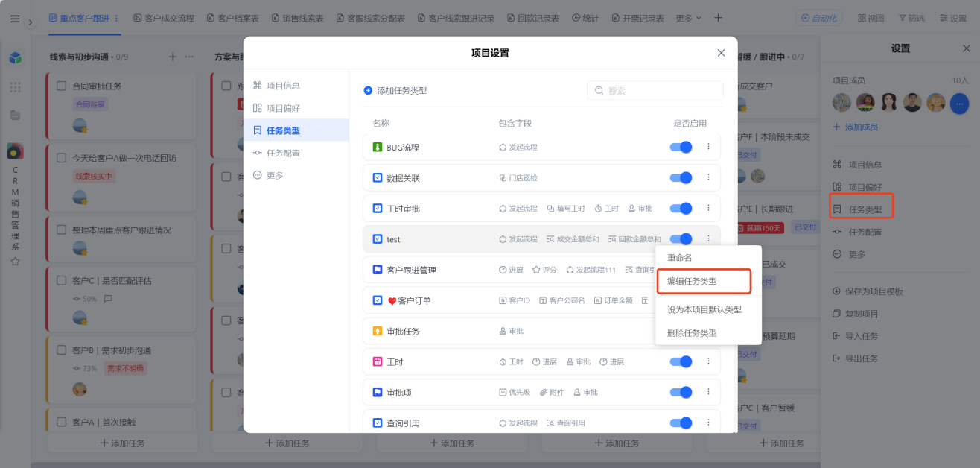The width and height of the screenshot is (980, 468).
Task: Choose 删除任务类型 menu entry
Action: (x=692, y=333)
